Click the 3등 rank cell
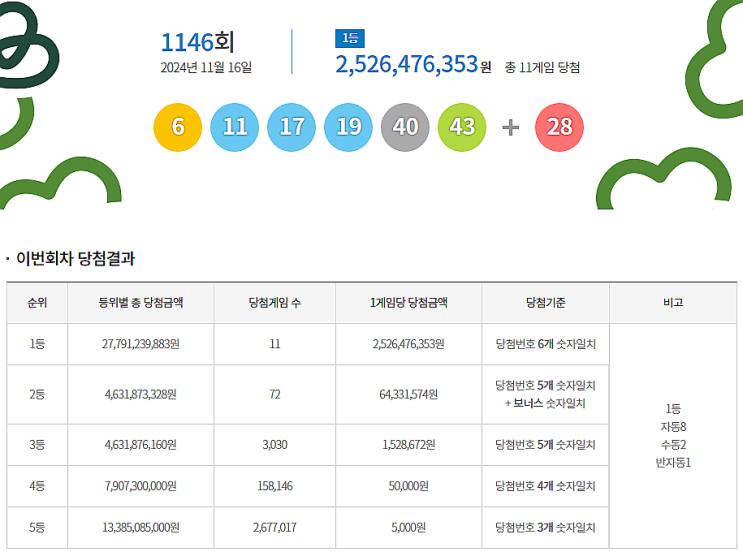This screenshot has height=556, width=743. pyautogui.click(x=37, y=445)
